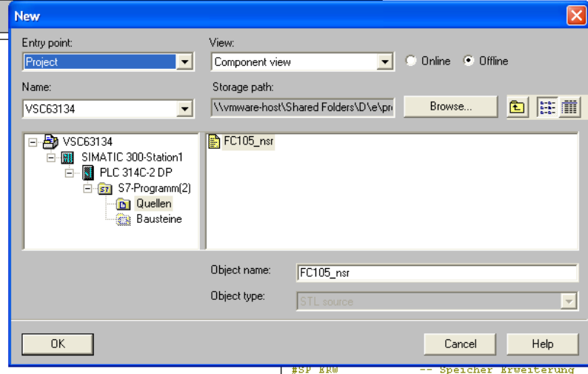The width and height of the screenshot is (588, 374).
Task: Open the Entry point dropdown
Action: pos(185,62)
